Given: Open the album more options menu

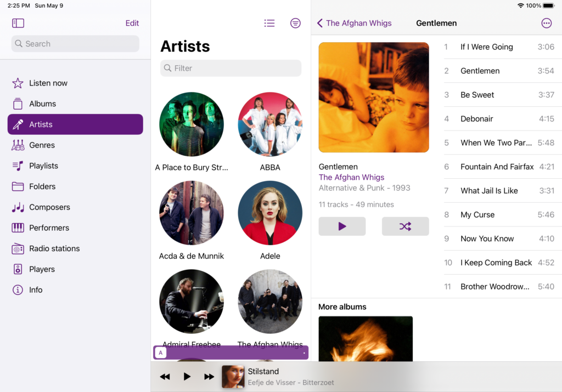Looking at the screenshot, I should tap(546, 23).
